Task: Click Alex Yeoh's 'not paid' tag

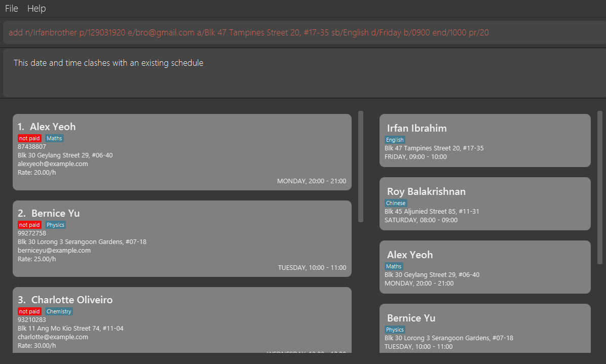Action: (x=29, y=138)
